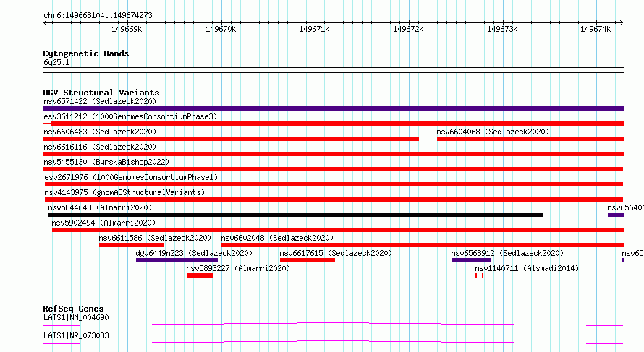Image resolution: width=644 pixels, height=352 pixels.
Task: Open nsv5455130 (ByrskaBishop2022) label
Action: [106, 162]
